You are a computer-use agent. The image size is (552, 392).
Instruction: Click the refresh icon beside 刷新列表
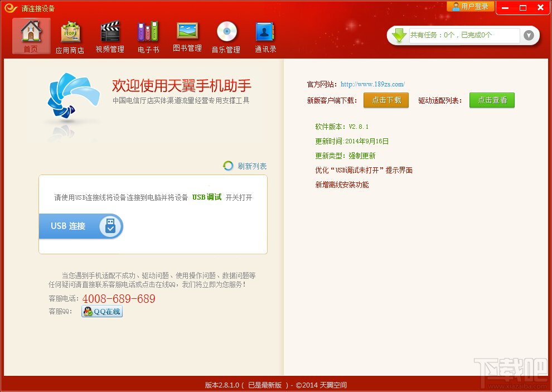[x=228, y=166]
